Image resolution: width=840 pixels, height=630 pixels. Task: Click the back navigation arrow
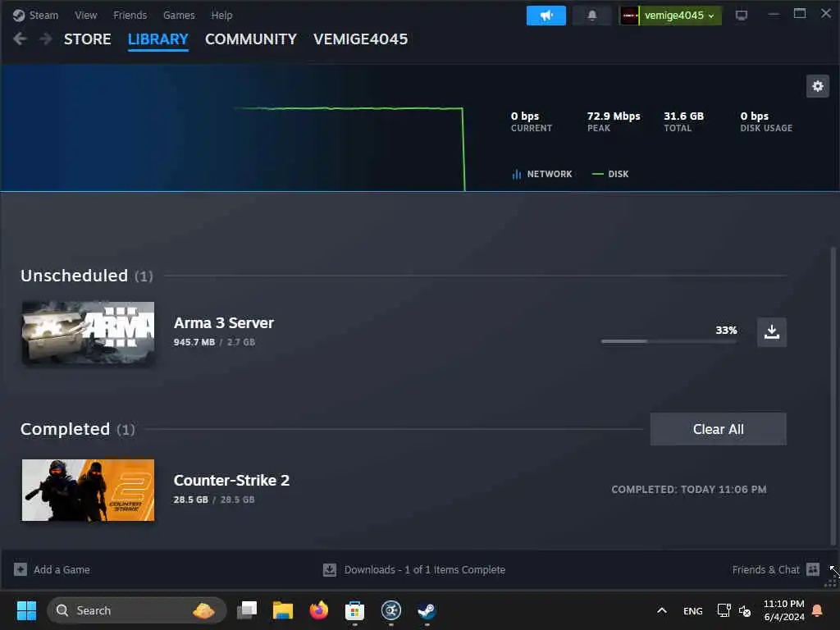point(20,39)
